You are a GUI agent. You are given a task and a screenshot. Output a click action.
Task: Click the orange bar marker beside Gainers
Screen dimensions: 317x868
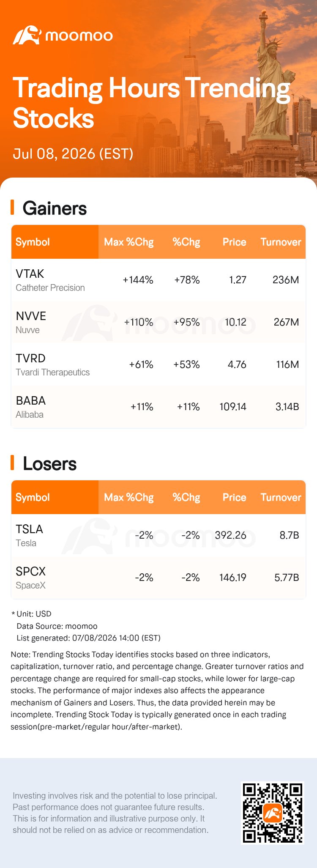[x=12, y=207]
